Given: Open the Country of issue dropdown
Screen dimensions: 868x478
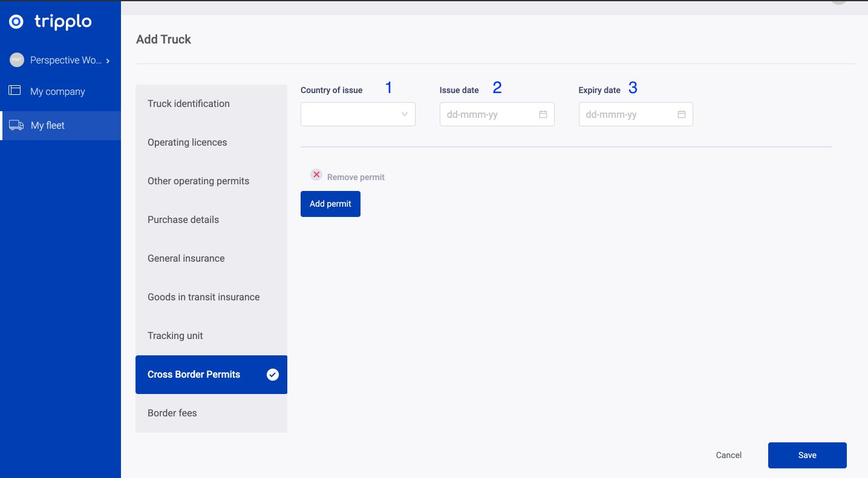Looking at the screenshot, I should click(x=357, y=114).
